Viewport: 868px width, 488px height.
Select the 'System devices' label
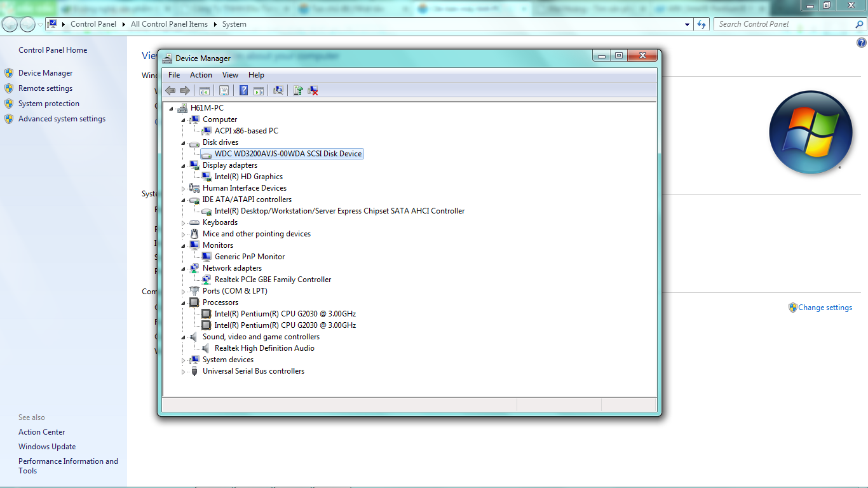(228, 360)
